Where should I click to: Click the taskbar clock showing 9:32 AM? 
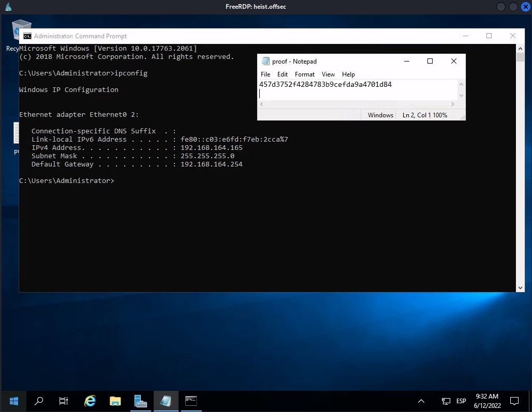(x=487, y=401)
